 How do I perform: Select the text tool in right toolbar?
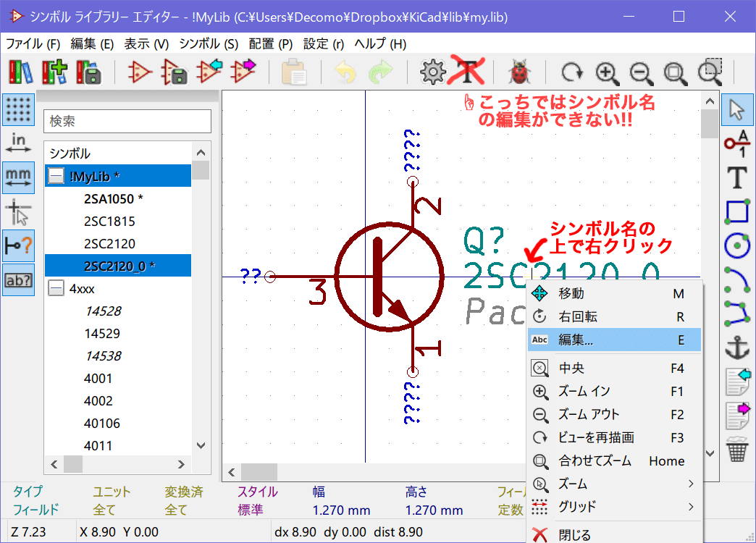pos(737,177)
